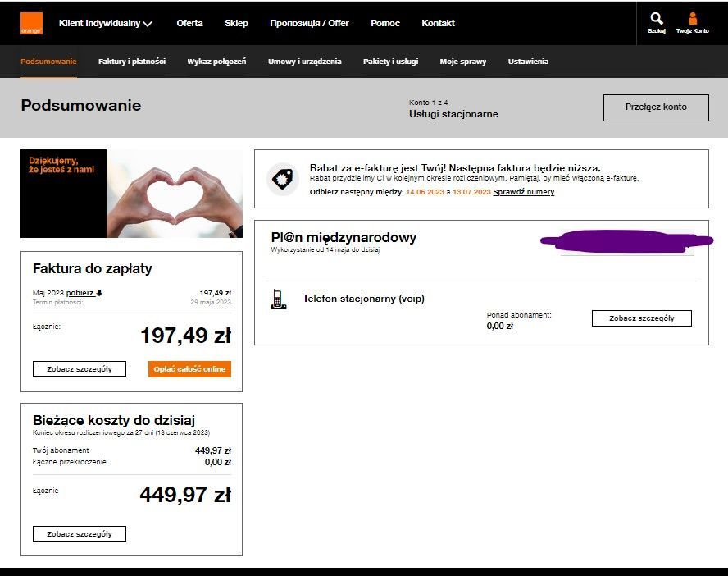
Task: Open the Twoje Konto user icon
Action: [692, 23]
